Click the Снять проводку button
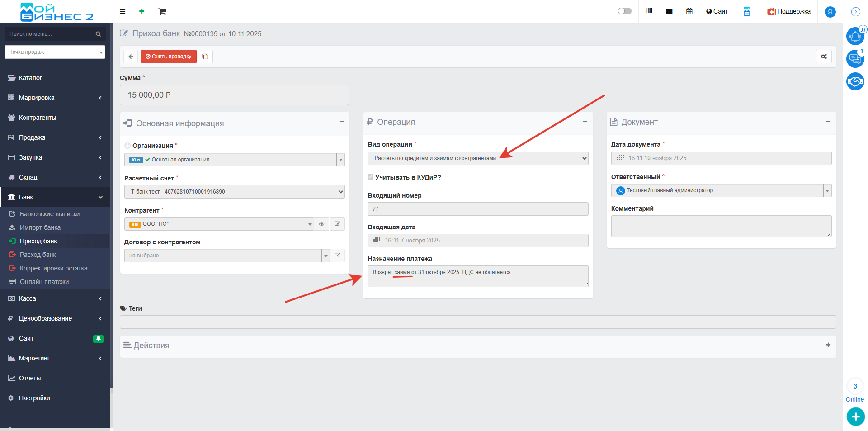 169,57
